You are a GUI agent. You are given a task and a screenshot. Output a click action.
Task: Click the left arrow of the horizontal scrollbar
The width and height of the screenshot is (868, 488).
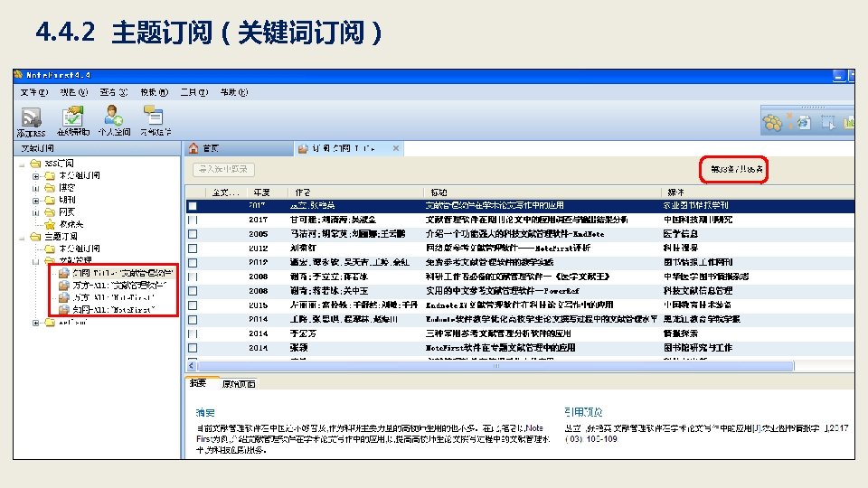point(192,366)
